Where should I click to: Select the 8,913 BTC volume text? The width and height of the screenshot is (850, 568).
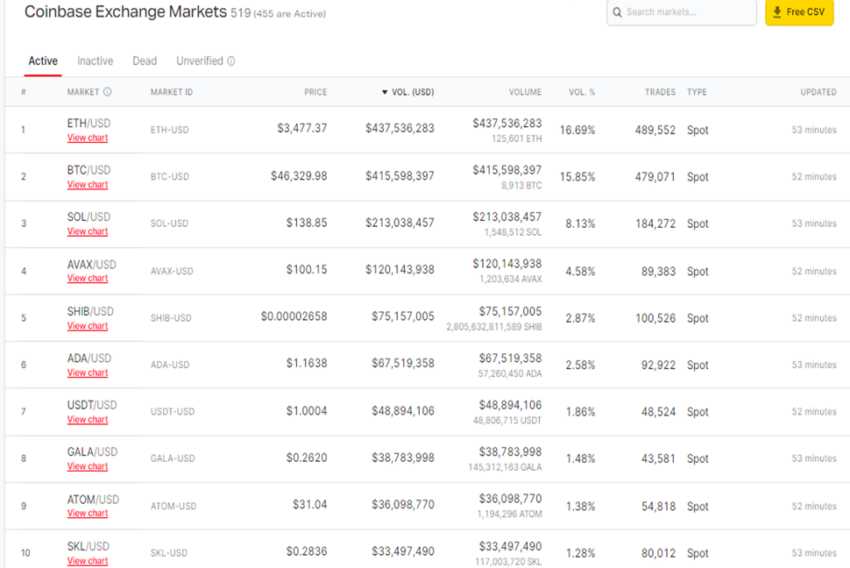(521, 185)
